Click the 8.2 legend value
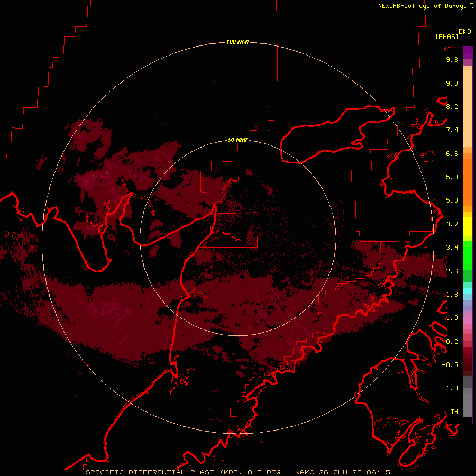476x476 pixels. click(452, 106)
